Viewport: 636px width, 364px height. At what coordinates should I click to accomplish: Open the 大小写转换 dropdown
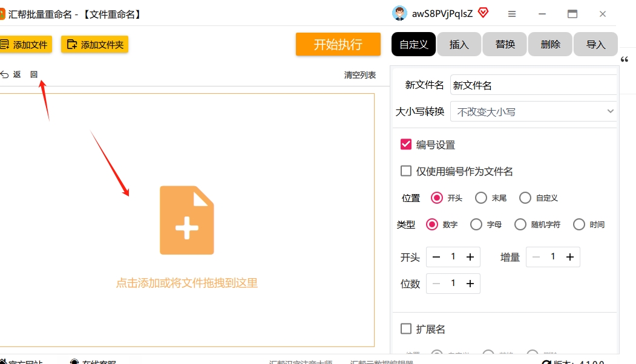coord(533,111)
